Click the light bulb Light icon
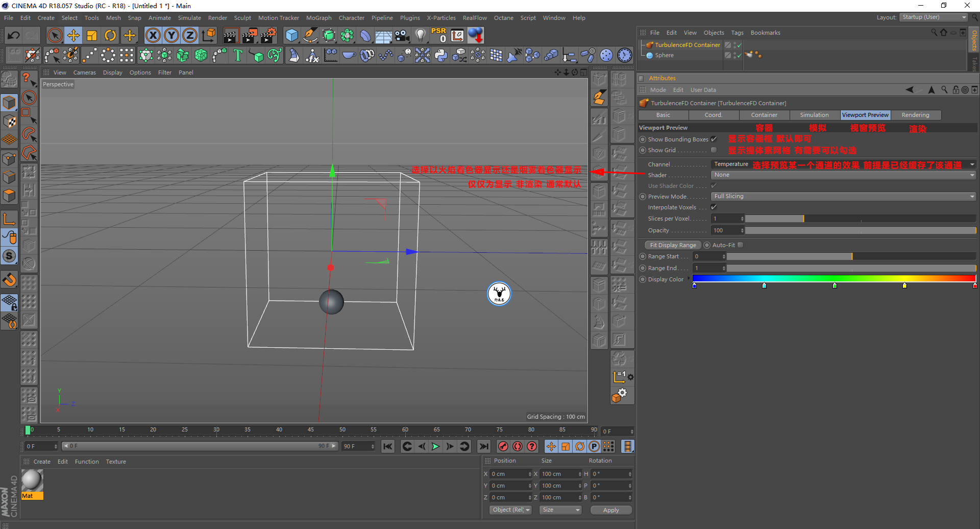The height and width of the screenshot is (529, 980). click(x=420, y=36)
